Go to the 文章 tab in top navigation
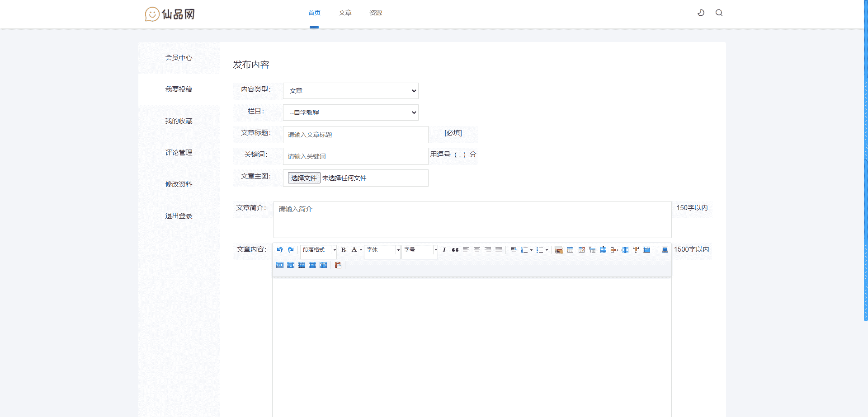The image size is (868, 417). 345,13
